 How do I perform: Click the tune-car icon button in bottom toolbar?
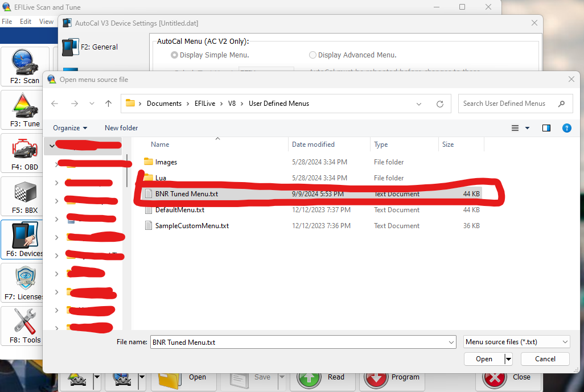pos(78,379)
